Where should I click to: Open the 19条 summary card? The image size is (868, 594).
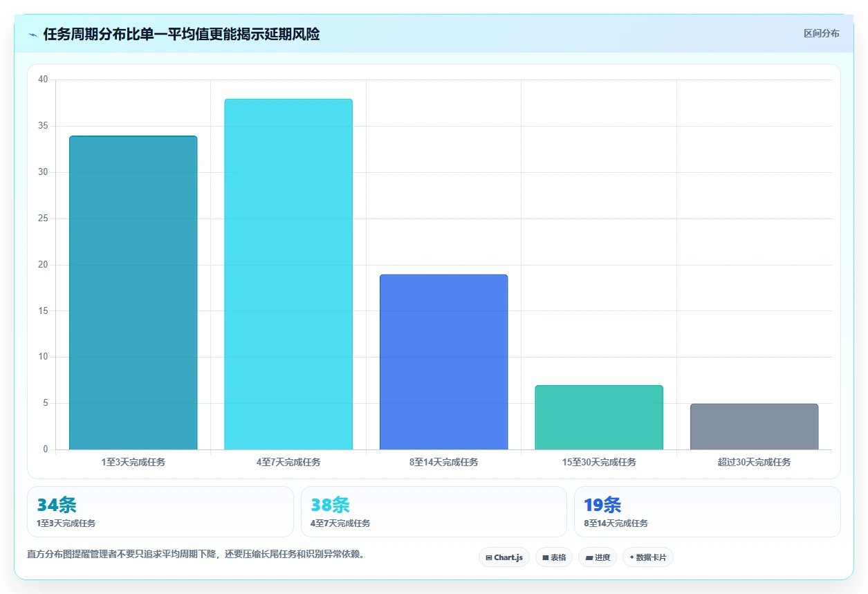click(708, 512)
